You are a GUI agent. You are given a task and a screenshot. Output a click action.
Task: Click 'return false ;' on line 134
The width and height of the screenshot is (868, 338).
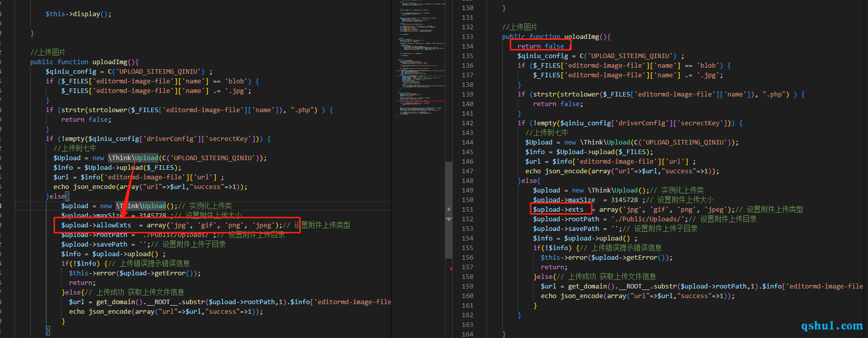pos(545,46)
